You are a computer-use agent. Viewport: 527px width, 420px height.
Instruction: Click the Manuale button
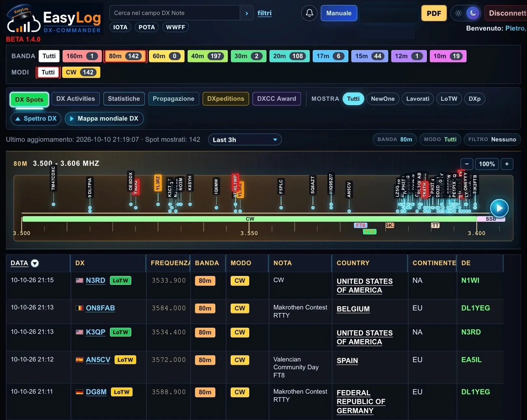[339, 13]
